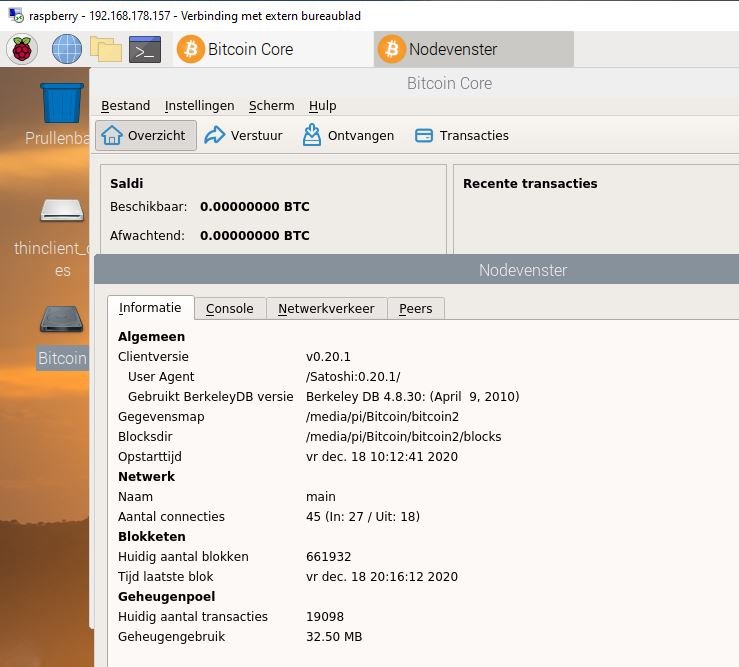Open the Hulp menu
The width and height of the screenshot is (739, 667).
(322, 106)
